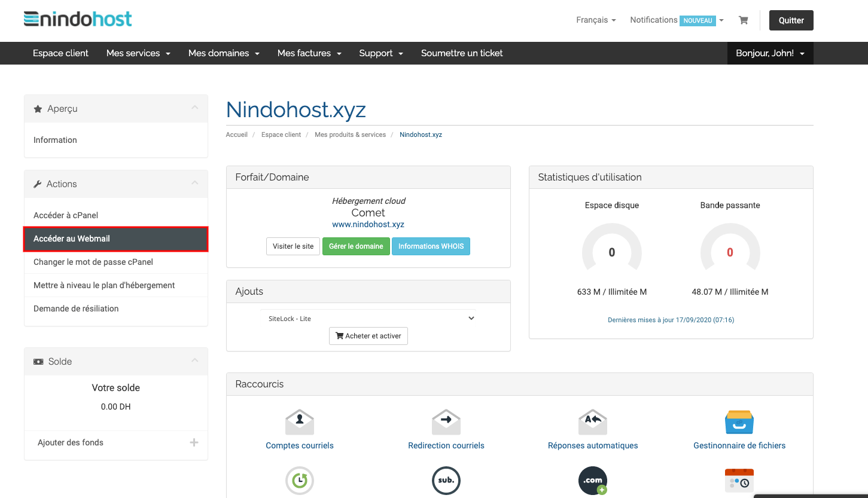Click the Réponses automatiques text link
This screenshot has height=498, width=868.
pyautogui.click(x=593, y=445)
